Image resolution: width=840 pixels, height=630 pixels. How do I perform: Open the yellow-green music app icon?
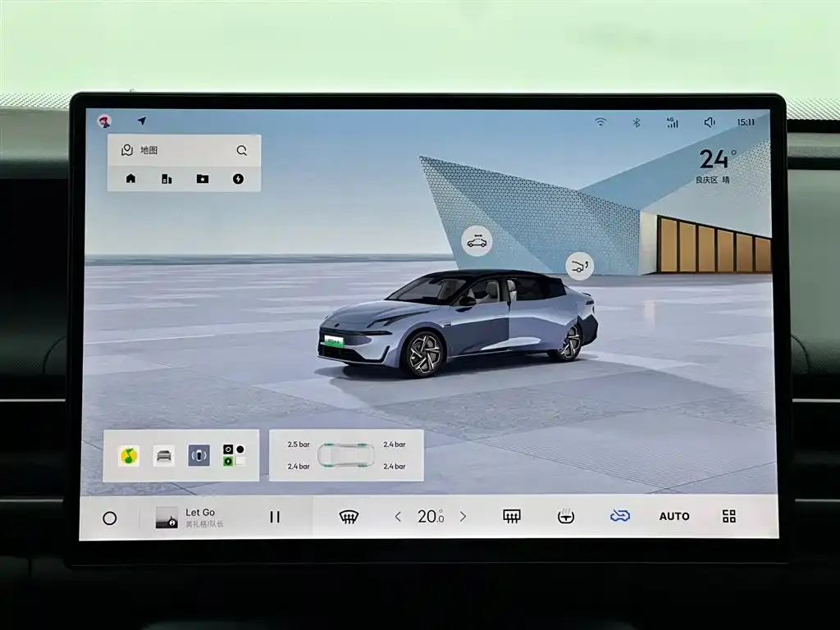tap(130, 456)
